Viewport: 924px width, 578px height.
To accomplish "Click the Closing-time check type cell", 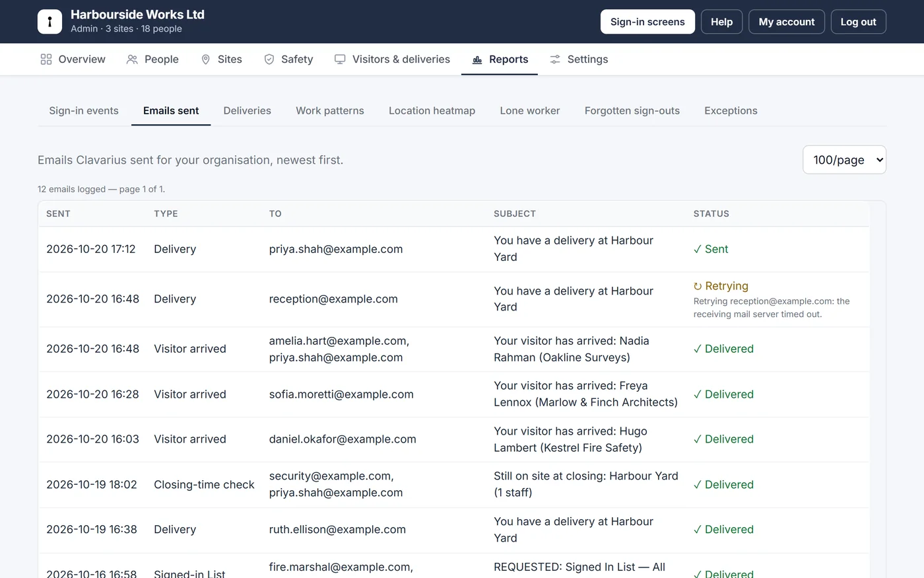I will 204,485.
